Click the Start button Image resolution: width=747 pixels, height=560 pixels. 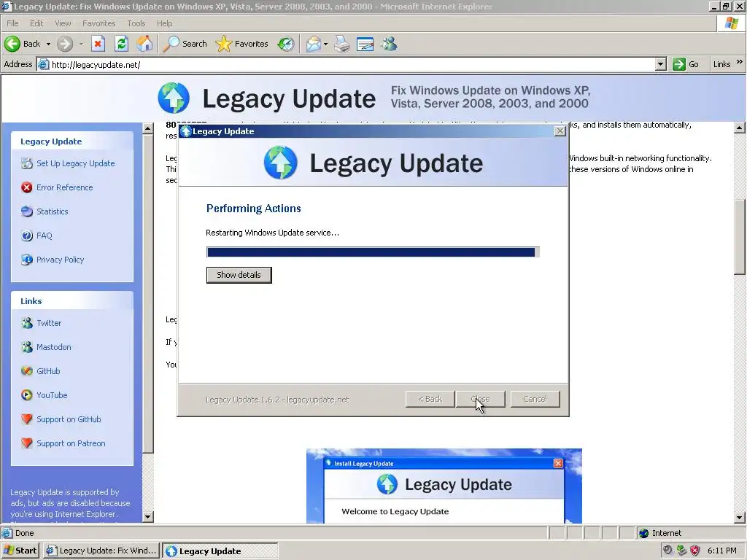[20, 551]
